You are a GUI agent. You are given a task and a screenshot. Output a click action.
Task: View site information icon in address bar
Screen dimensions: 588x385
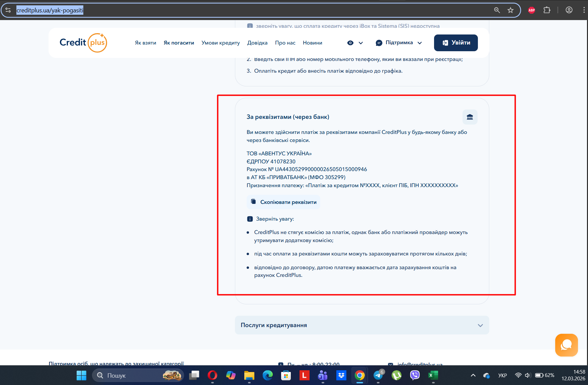tap(8, 10)
